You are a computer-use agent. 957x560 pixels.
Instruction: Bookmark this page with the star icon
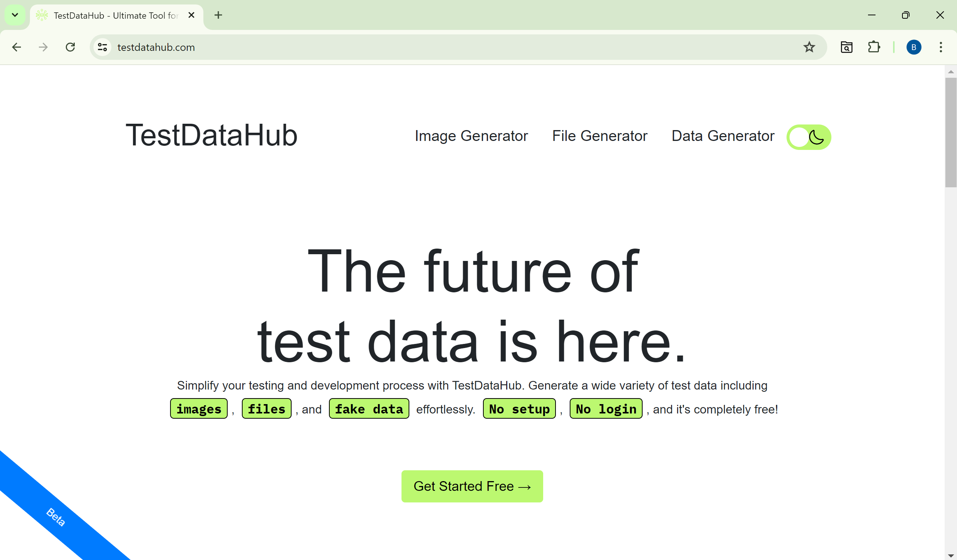(x=809, y=47)
